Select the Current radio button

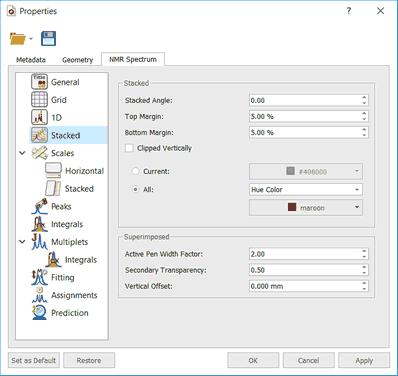coord(135,171)
